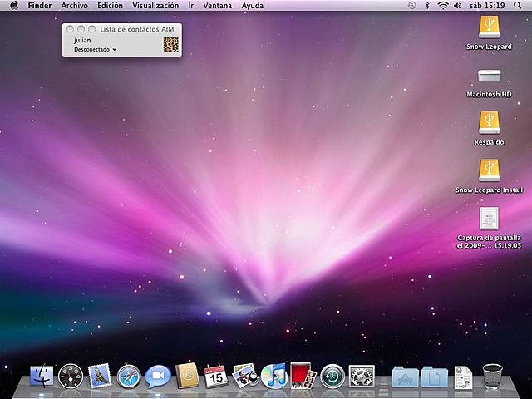The height and width of the screenshot is (399, 532).
Task: Click the clock showing sáb 15:19
Action: (487, 6)
